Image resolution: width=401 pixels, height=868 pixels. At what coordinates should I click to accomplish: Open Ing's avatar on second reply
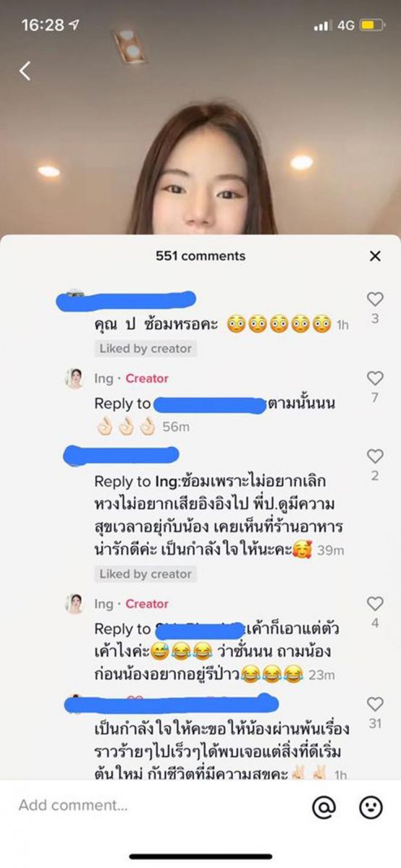coord(75,603)
